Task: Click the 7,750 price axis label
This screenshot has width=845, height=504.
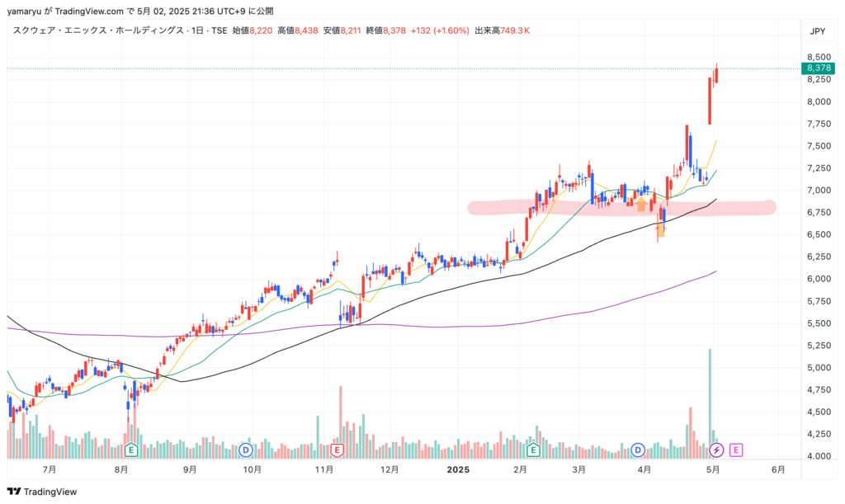Action: [819, 124]
